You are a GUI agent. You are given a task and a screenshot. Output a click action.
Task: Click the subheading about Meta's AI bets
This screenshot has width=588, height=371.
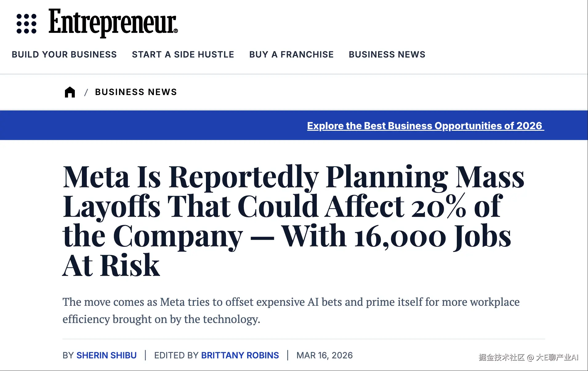pos(291,310)
